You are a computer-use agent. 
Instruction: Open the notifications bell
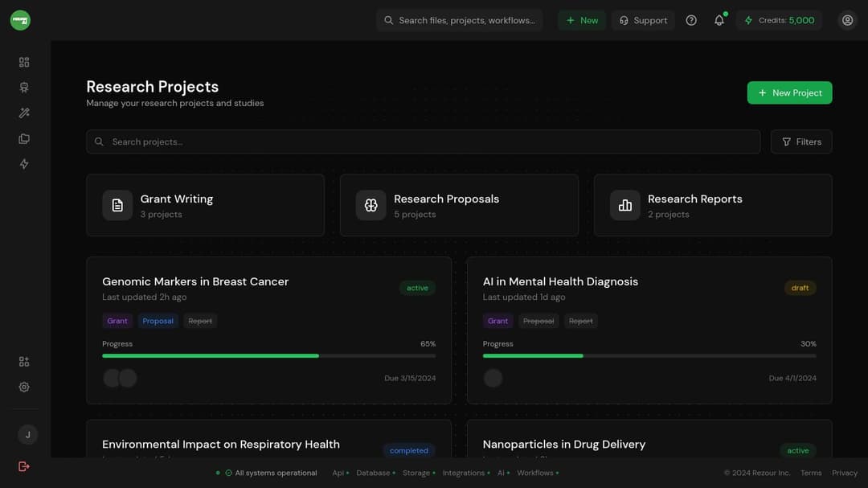coord(719,20)
